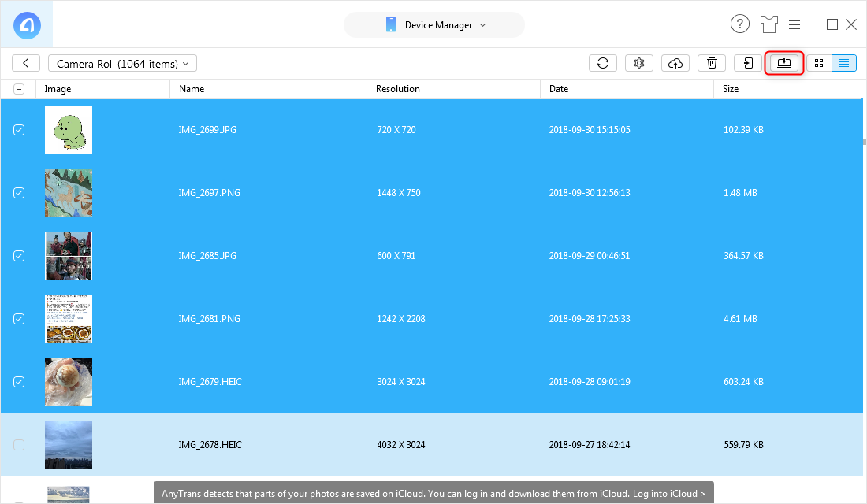The width and height of the screenshot is (867, 504).
Task: Select the IMG_2678.HEIC checkbox
Action: coord(19,444)
